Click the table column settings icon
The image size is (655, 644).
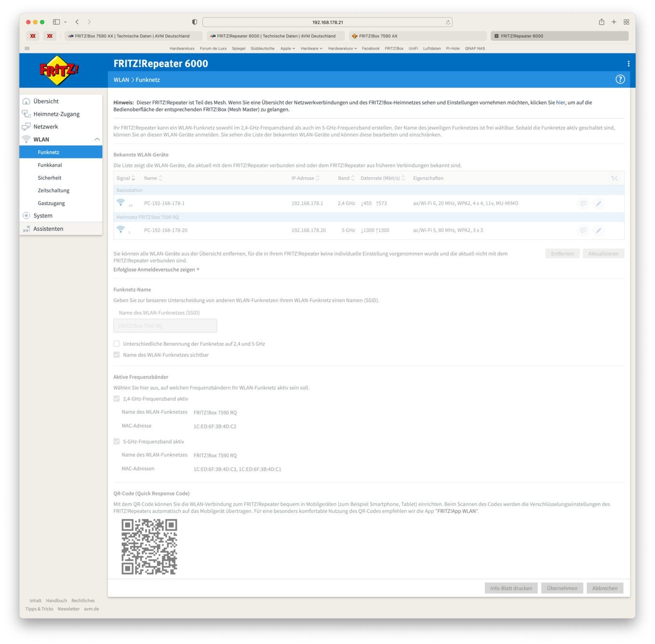tap(615, 178)
